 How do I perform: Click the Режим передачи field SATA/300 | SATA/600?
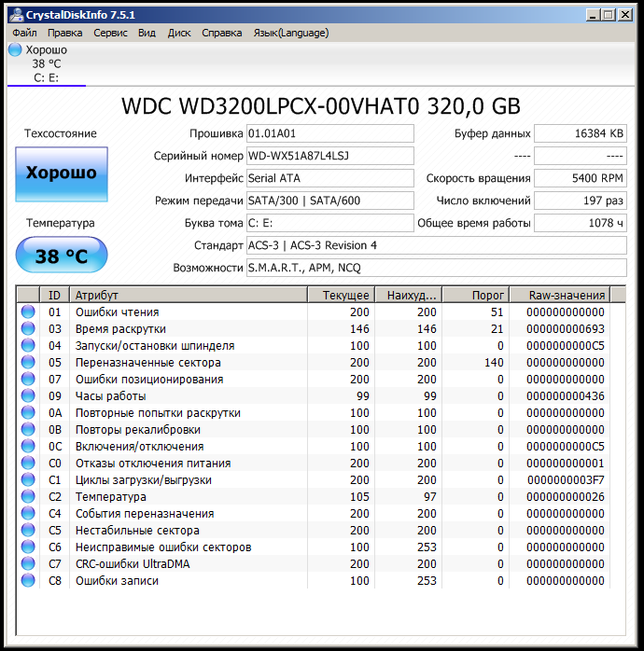tap(330, 201)
